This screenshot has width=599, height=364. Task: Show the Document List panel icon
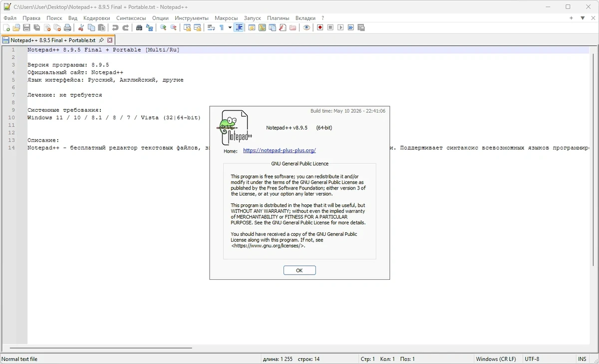(x=273, y=27)
